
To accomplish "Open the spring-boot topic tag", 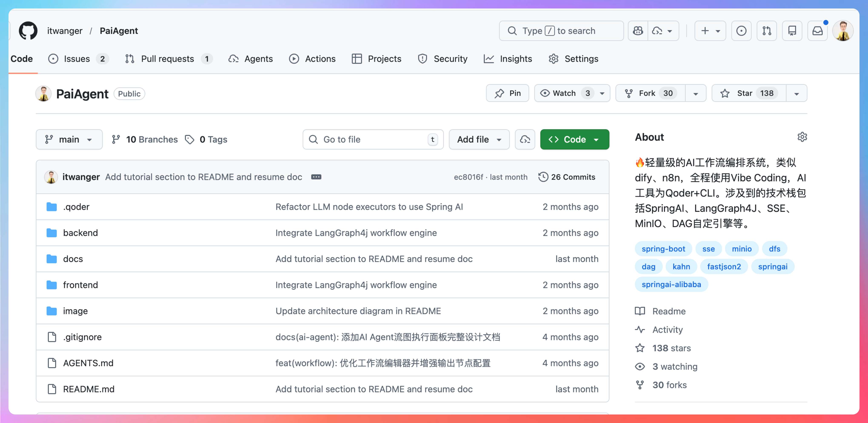I will [663, 249].
